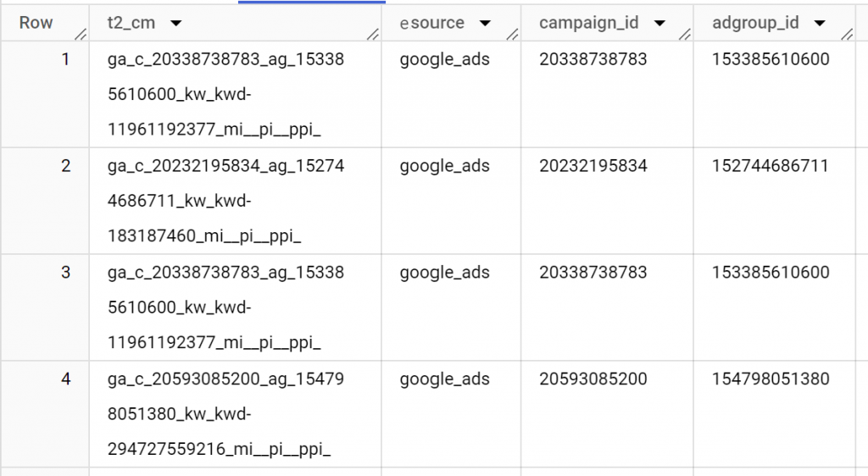The image size is (868, 476).
Task: Click row 1 t2_cm cell value
Action: tap(225, 94)
